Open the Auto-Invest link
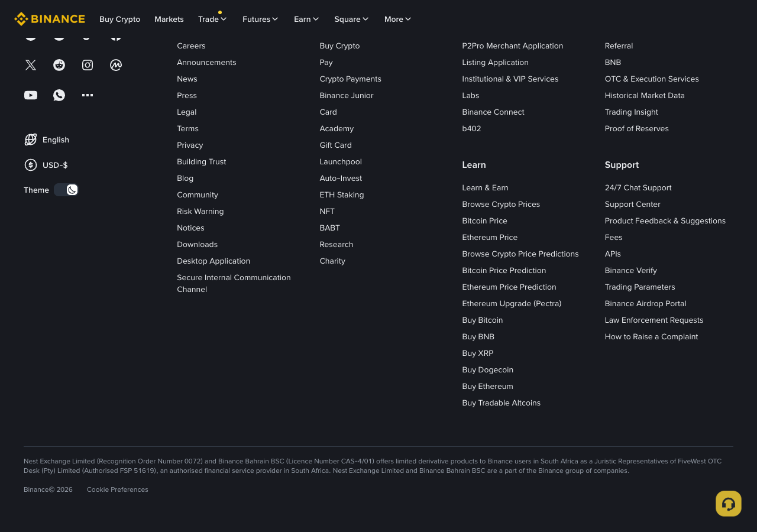Viewport: 757px width, 532px height. point(341,178)
